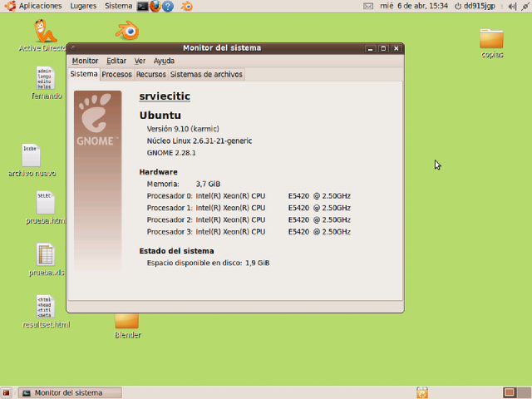This screenshot has height=399, width=532.
Task: Open the Blender folder on the desktop
Action: pyautogui.click(x=127, y=321)
